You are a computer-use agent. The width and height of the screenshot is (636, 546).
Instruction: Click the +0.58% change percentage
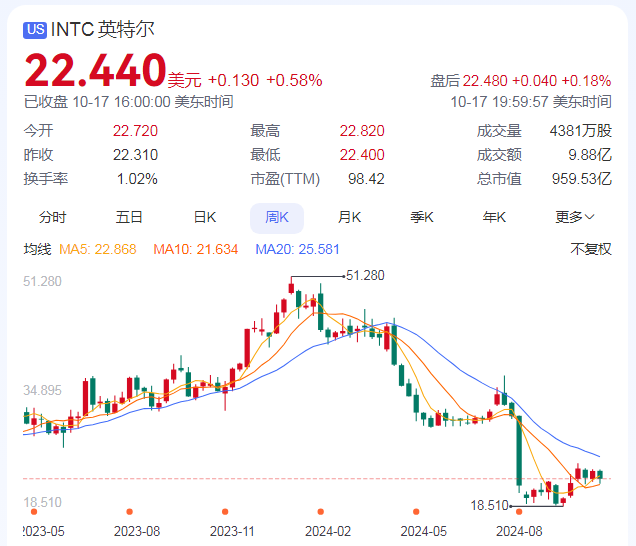coord(294,80)
